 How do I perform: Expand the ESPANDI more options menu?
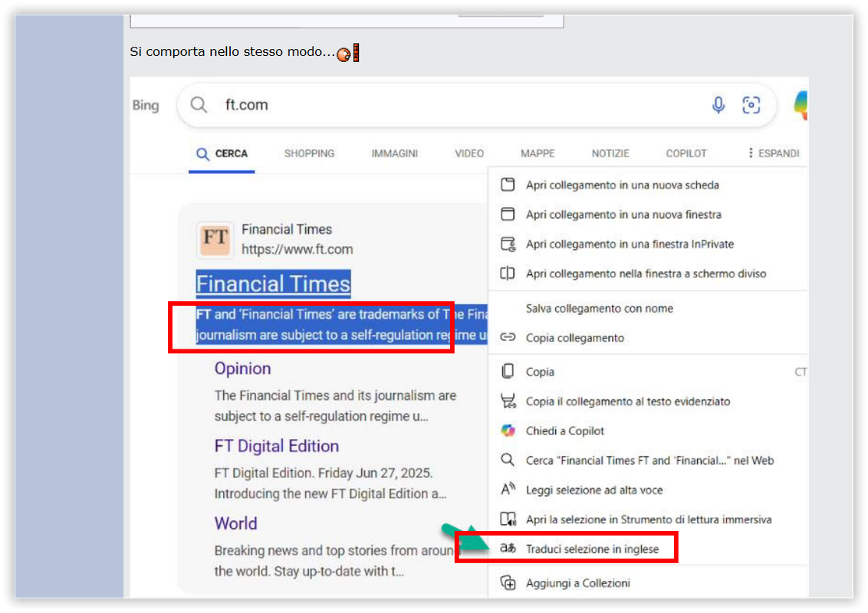coord(774,153)
